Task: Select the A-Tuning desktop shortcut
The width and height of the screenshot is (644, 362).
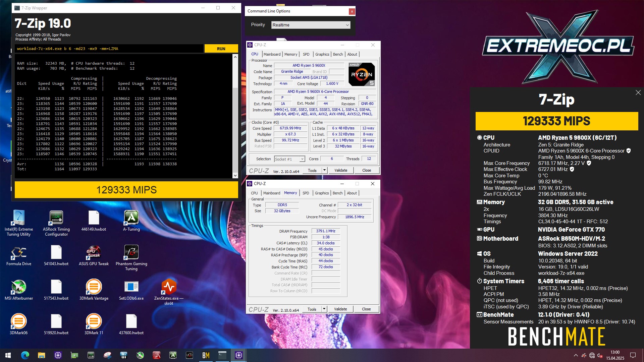Action: 131,221
